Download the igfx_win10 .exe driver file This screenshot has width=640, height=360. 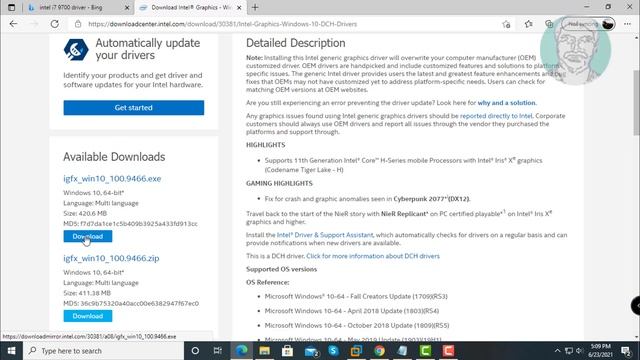point(88,236)
